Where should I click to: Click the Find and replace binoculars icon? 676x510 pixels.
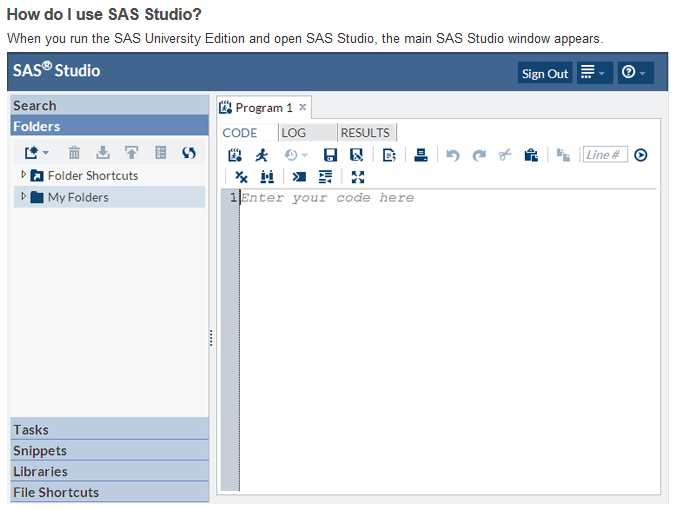point(267,177)
